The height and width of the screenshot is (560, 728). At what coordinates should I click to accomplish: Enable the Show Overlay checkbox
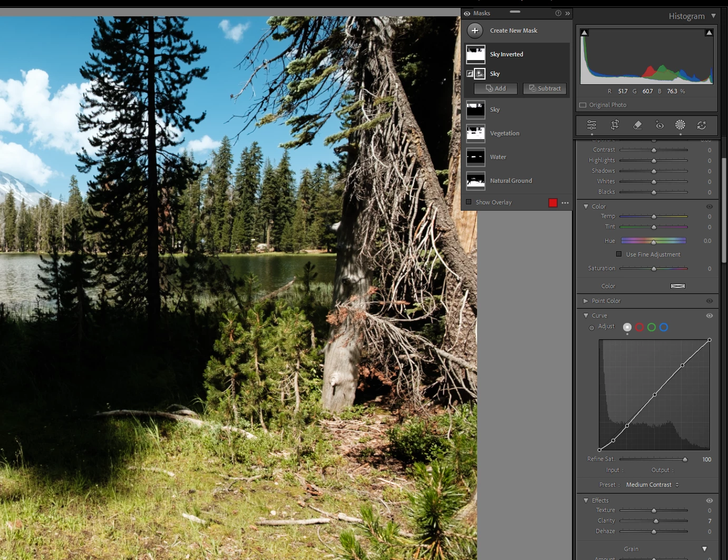[x=469, y=202]
